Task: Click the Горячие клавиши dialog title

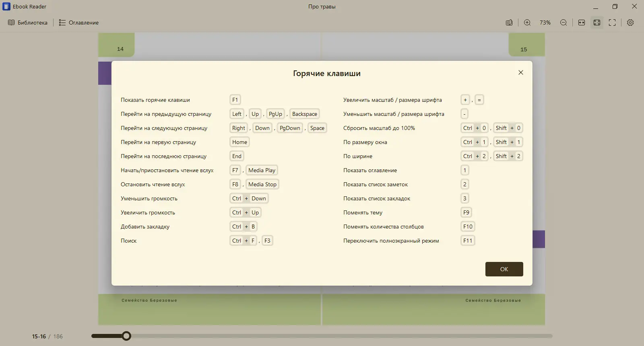Action: click(x=327, y=73)
